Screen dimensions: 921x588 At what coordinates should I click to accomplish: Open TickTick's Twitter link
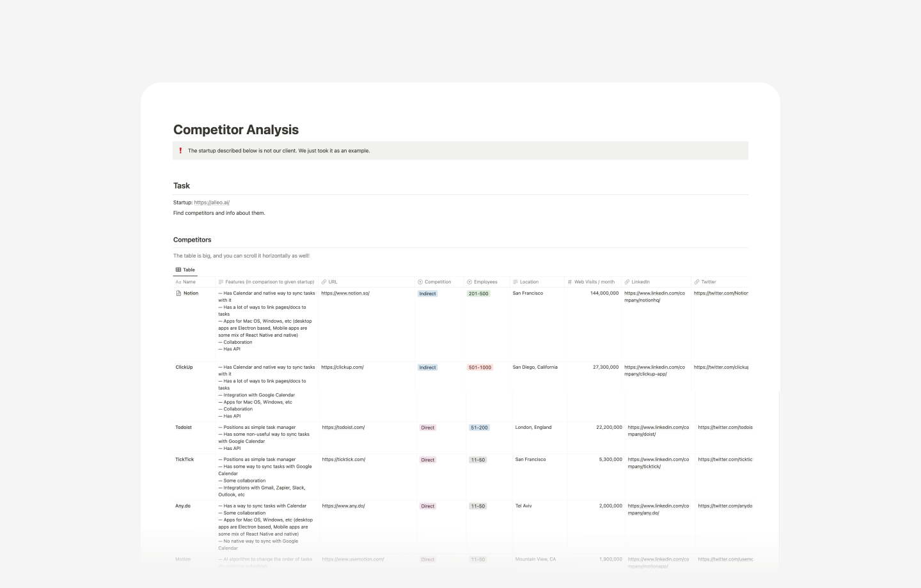click(x=725, y=460)
